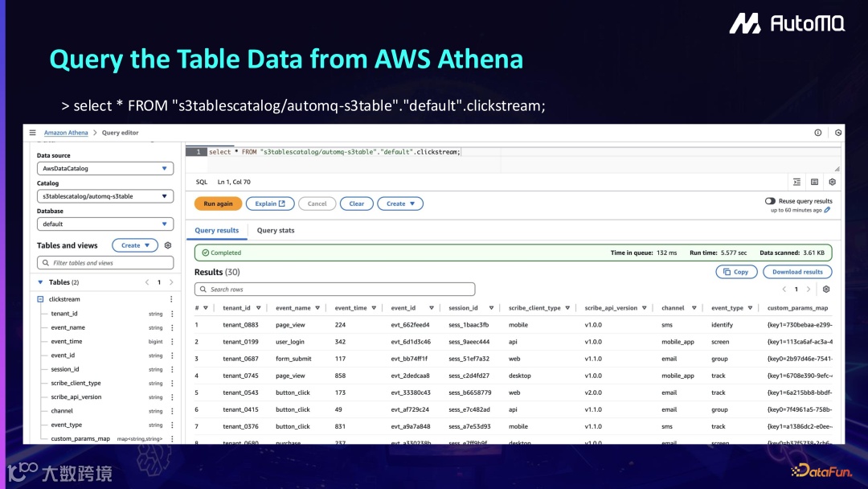Click the Amazon Athena breadcrumb link
The image size is (868, 489).
click(66, 133)
